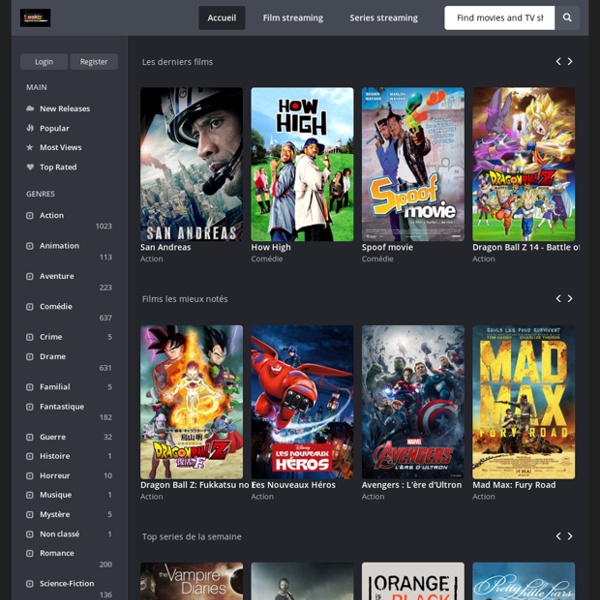Open The Vampire Diaries series poster
The width and height of the screenshot is (600, 600).
(x=191, y=581)
